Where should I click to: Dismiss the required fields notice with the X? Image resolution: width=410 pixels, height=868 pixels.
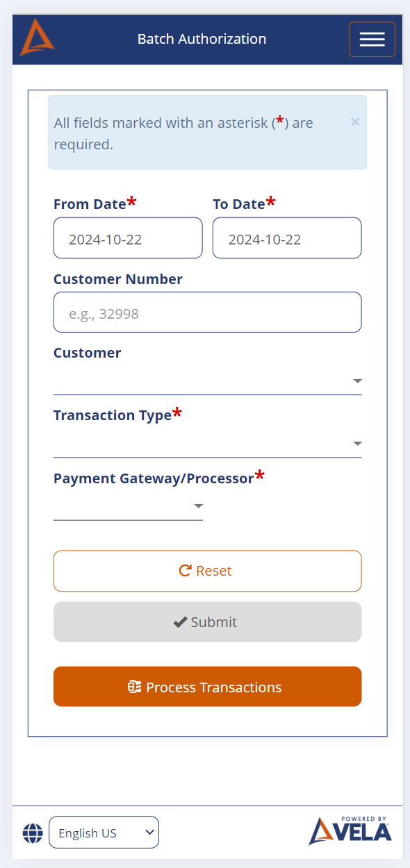click(355, 122)
